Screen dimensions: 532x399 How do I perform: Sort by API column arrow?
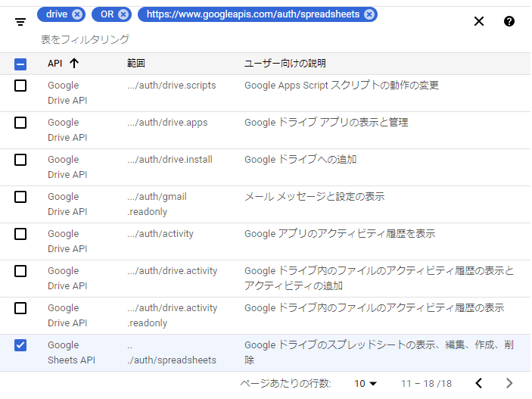[x=73, y=64]
